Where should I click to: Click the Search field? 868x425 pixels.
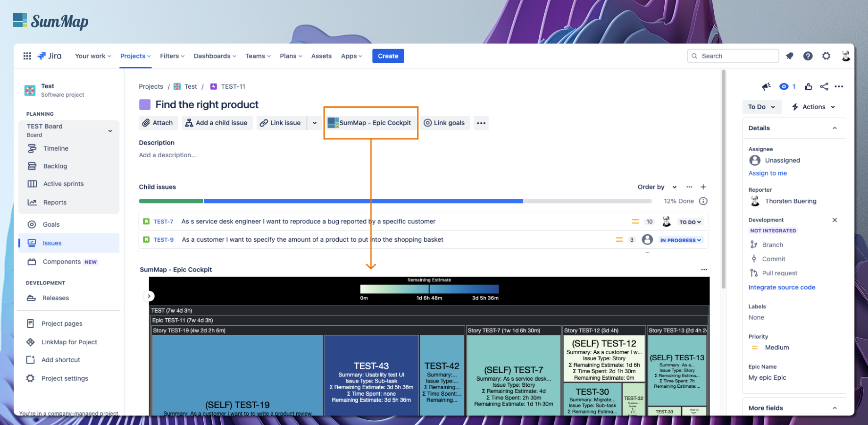pos(733,56)
